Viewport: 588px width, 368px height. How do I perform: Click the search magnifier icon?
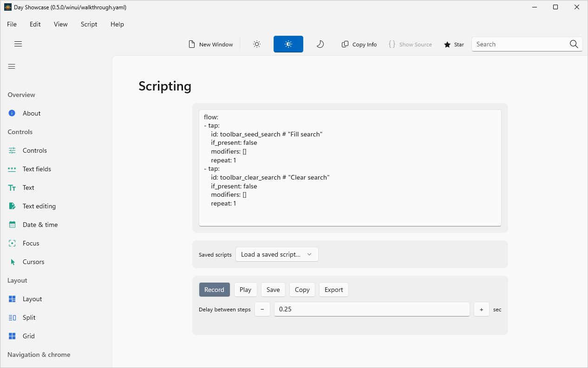coord(574,44)
